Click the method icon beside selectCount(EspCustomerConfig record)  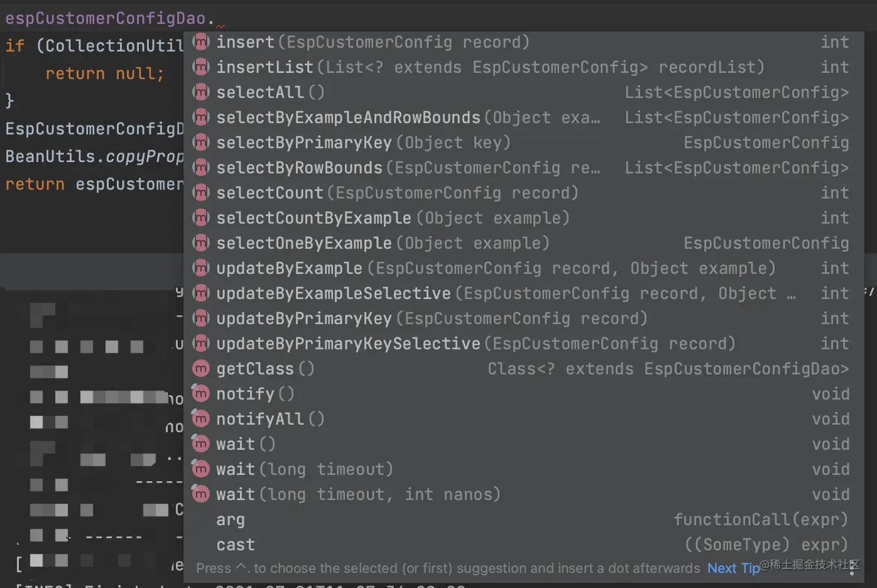pyautogui.click(x=200, y=193)
